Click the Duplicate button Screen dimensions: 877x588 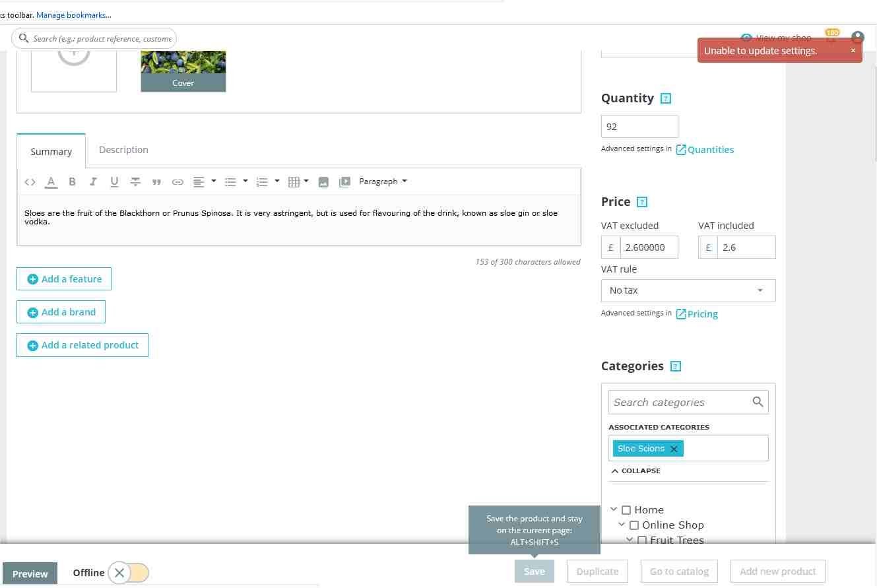pyautogui.click(x=597, y=572)
